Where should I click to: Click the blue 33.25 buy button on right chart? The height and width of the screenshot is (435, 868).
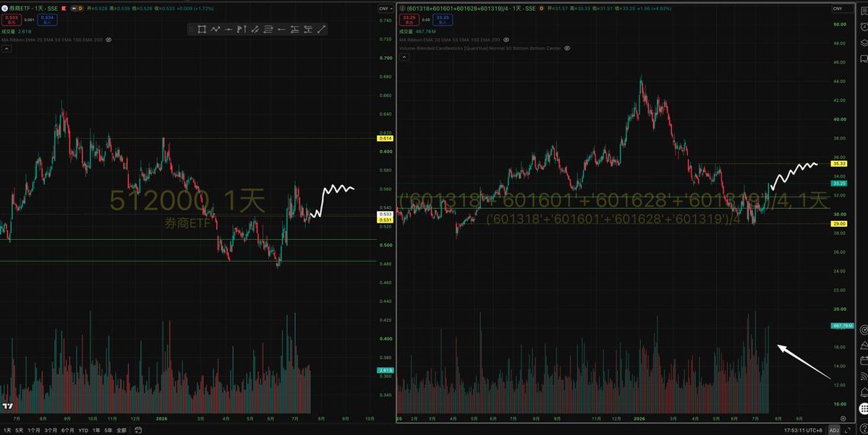(443, 20)
